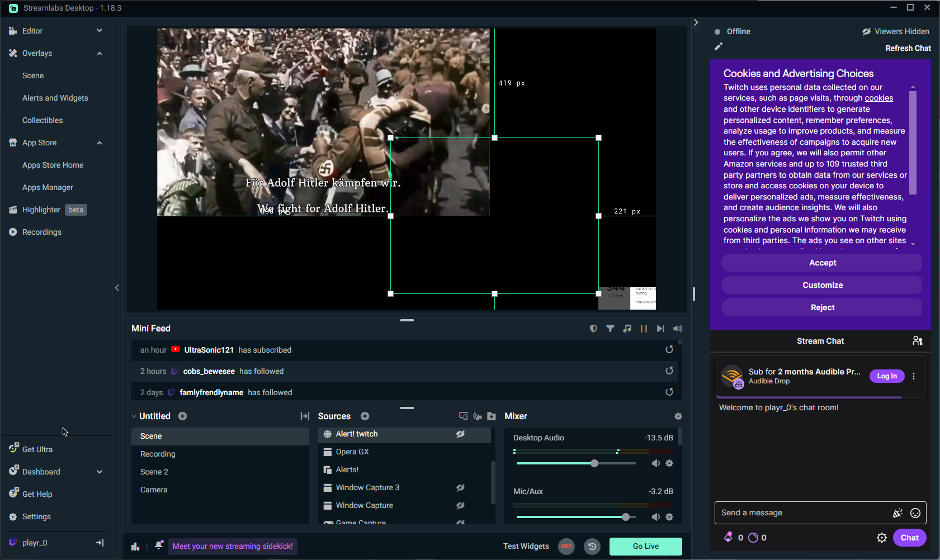This screenshot has width=940, height=560.
Task: Open the Bits icon in chat
Action: coord(728,538)
